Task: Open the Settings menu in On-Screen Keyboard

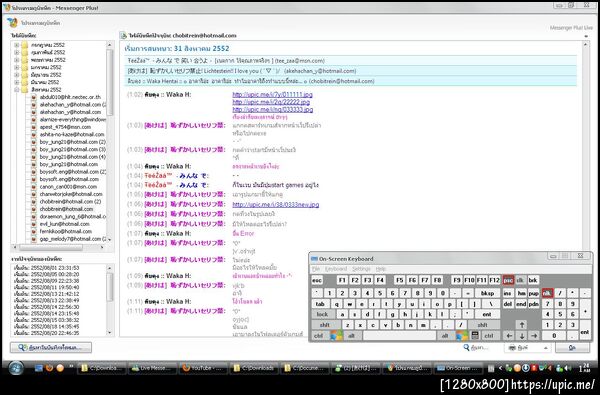Action: [x=361, y=269]
